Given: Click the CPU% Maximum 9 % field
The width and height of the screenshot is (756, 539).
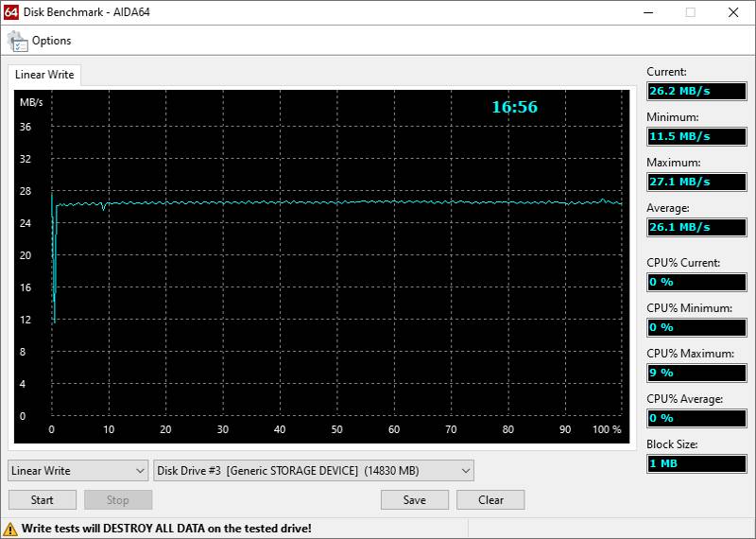Looking at the screenshot, I should coord(697,373).
